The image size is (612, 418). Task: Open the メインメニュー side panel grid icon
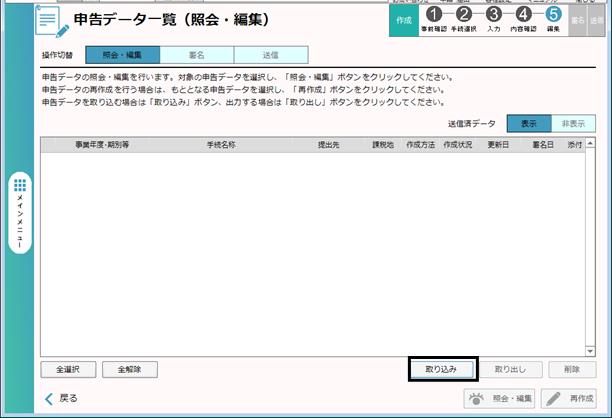point(20,185)
